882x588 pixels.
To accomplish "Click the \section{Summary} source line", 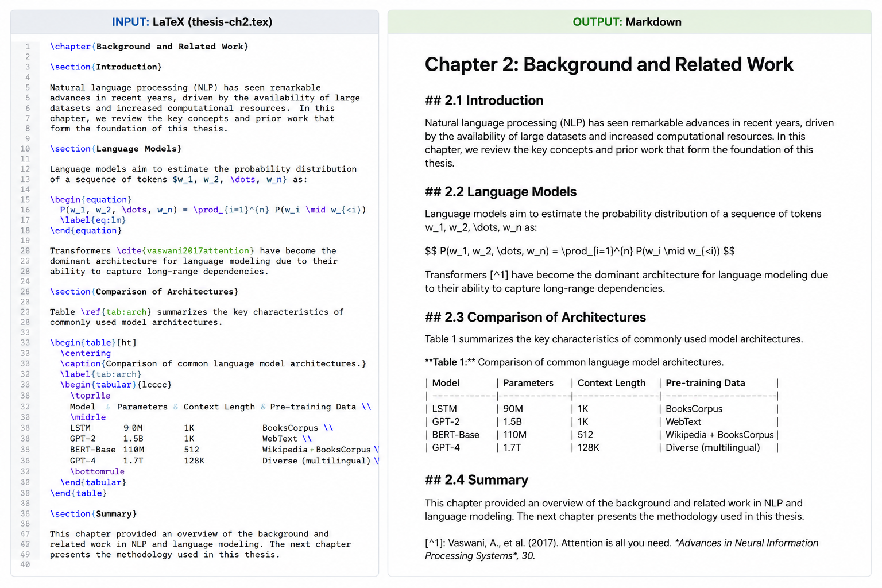I will pos(93,514).
